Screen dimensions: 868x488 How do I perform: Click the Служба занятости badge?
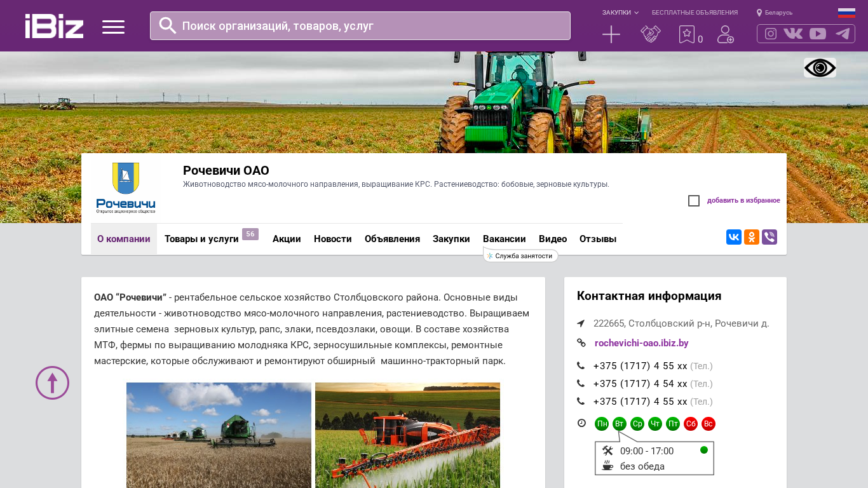click(520, 255)
